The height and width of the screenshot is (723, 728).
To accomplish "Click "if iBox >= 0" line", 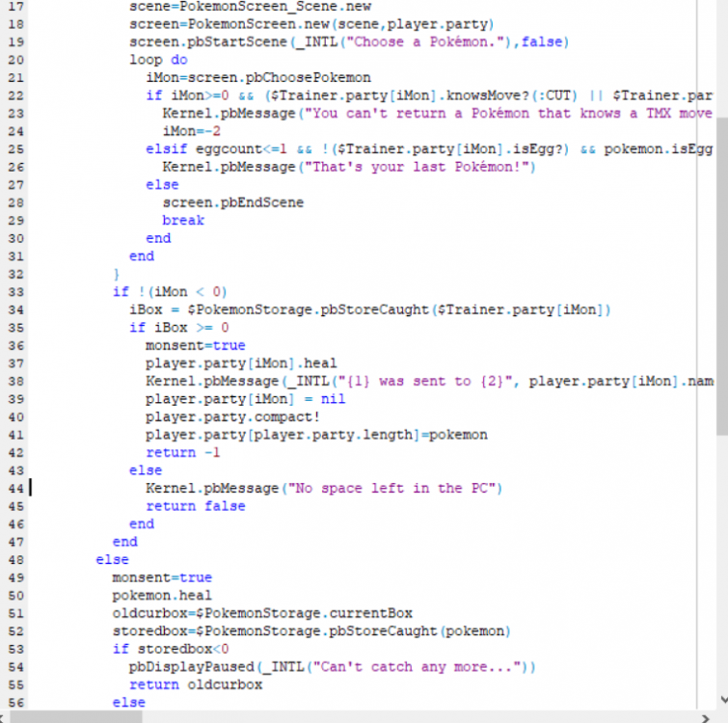I will pos(179,328).
